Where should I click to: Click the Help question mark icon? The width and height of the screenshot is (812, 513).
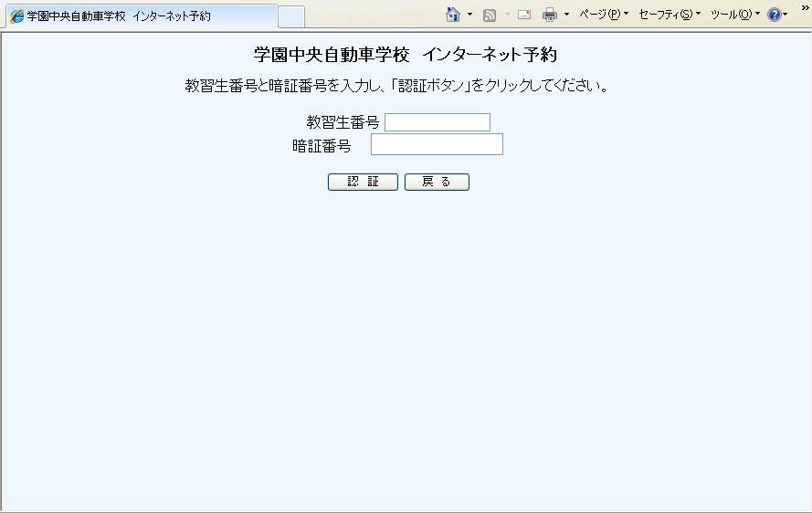pos(775,15)
